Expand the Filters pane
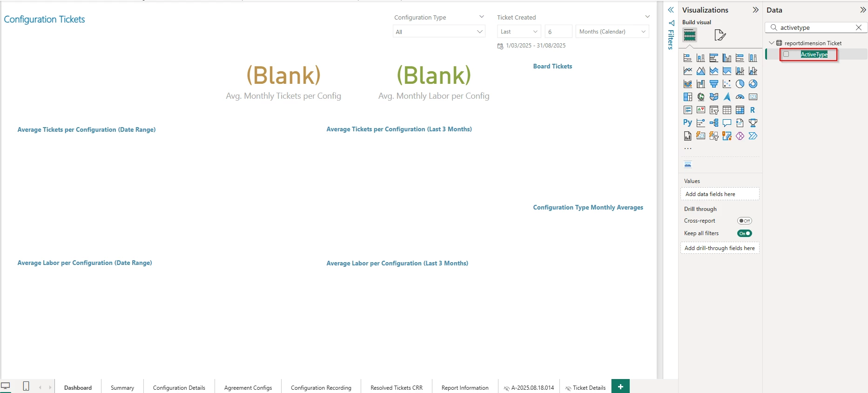Screen dimensions: 868x393 (671, 10)
